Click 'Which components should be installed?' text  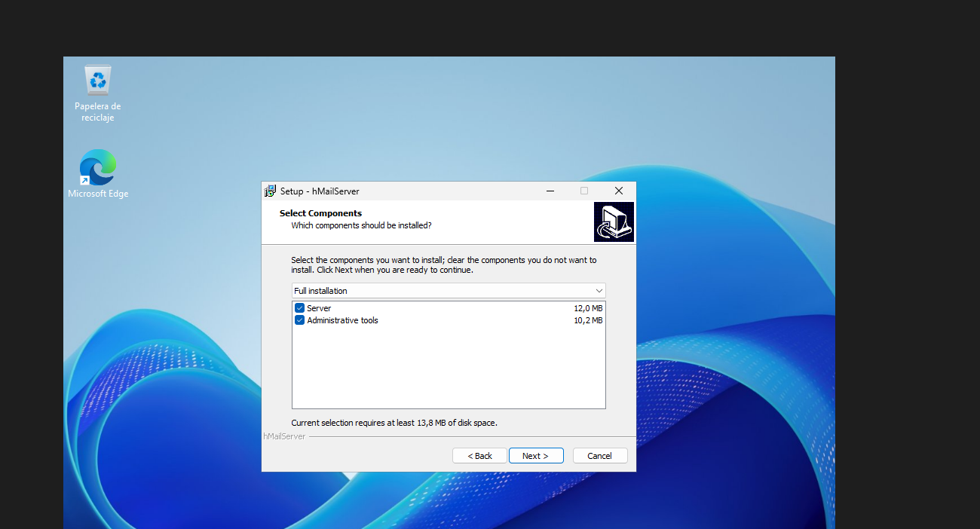pos(361,225)
